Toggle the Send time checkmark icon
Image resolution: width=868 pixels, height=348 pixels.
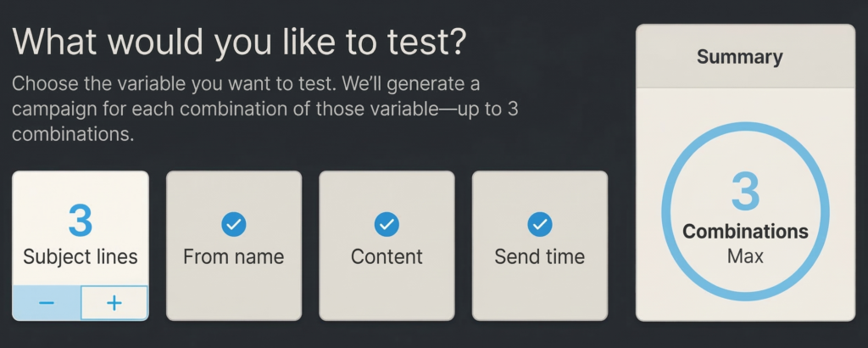click(x=540, y=224)
